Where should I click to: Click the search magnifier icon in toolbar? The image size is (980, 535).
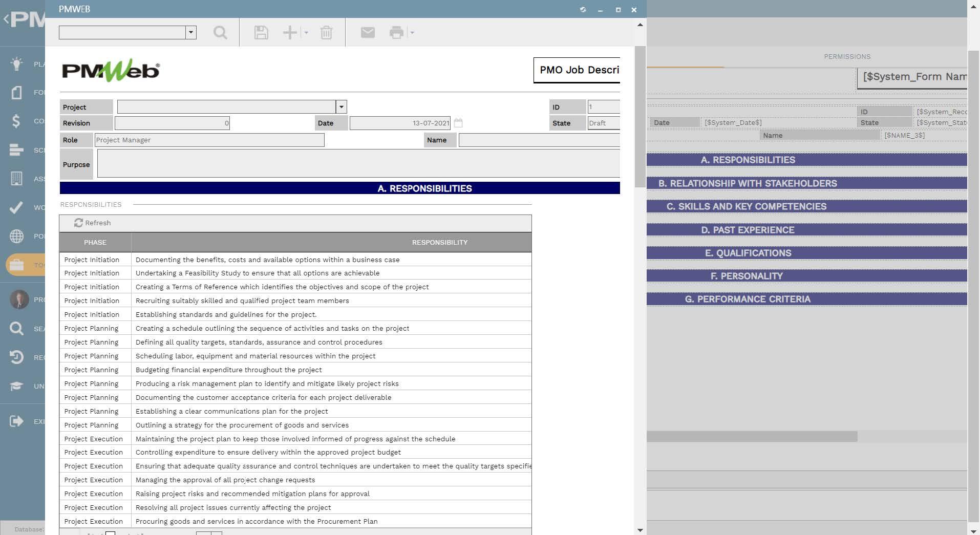coord(220,33)
